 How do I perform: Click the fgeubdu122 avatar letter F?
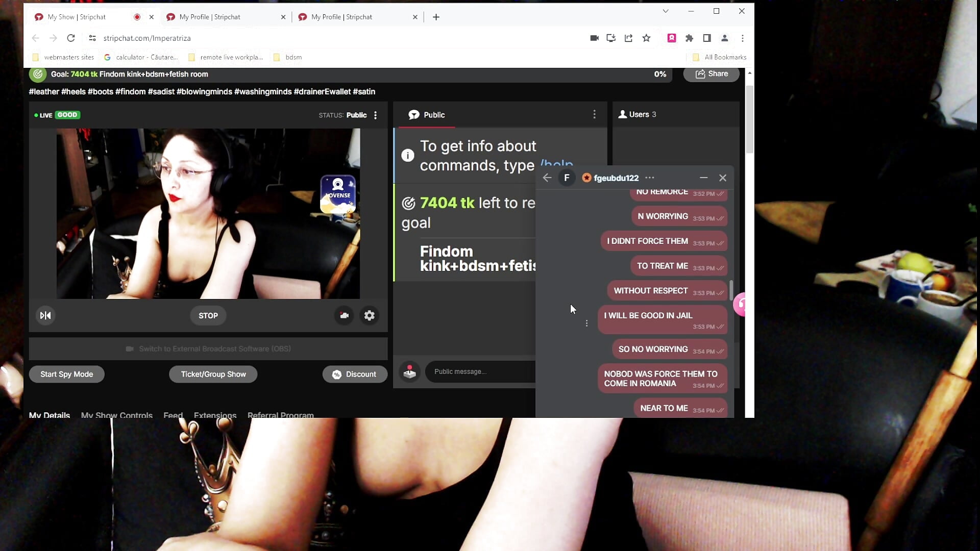[567, 178]
